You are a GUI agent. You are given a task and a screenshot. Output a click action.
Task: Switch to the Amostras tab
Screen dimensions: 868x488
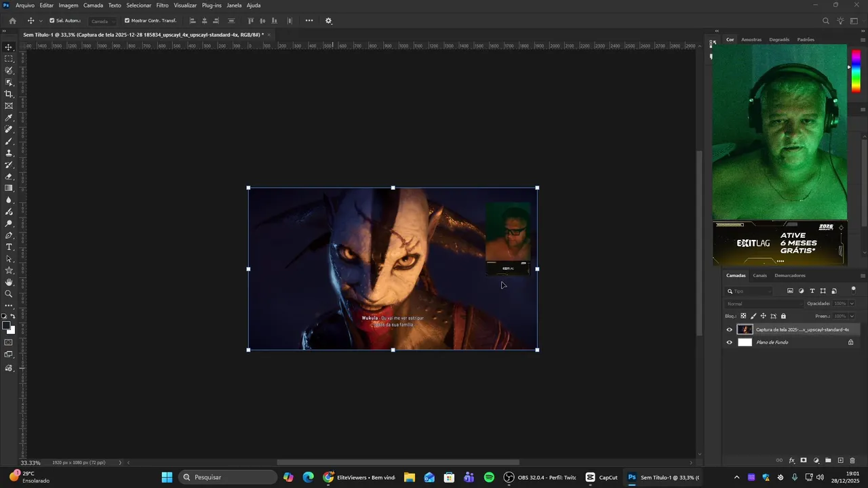click(751, 39)
